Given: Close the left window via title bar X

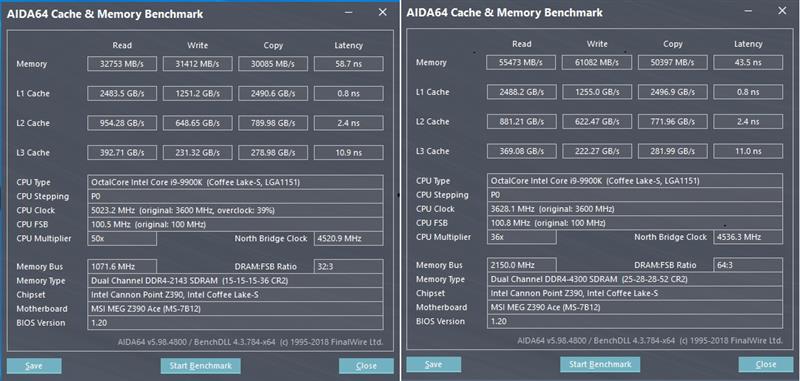Looking at the screenshot, I should click(383, 12).
